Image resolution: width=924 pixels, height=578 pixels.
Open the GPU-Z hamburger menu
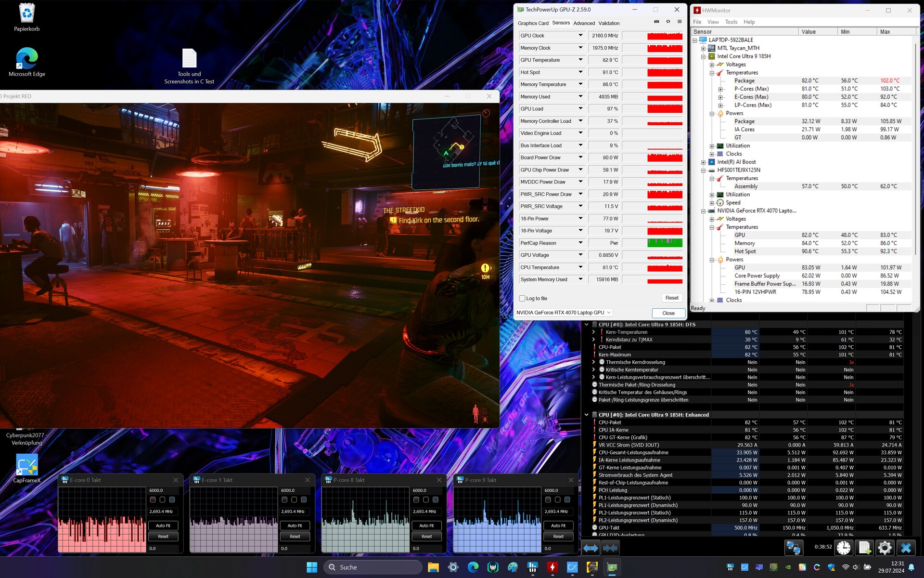click(x=680, y=22)
